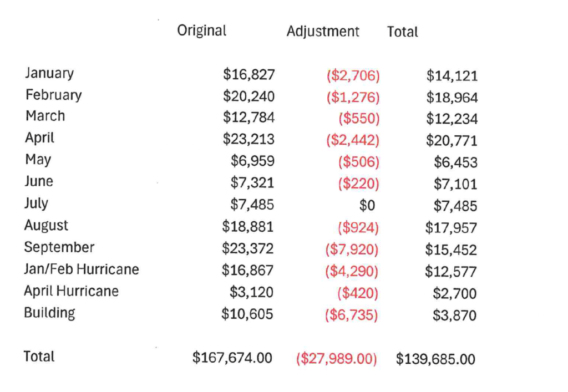
Task: Select the Total row label at bottom
Action: tap(39, 356)
